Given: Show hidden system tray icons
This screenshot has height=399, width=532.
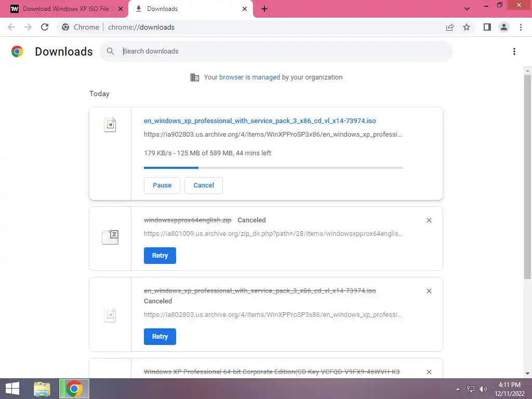Looking at the screenshot, I should [x=458, y=389].
